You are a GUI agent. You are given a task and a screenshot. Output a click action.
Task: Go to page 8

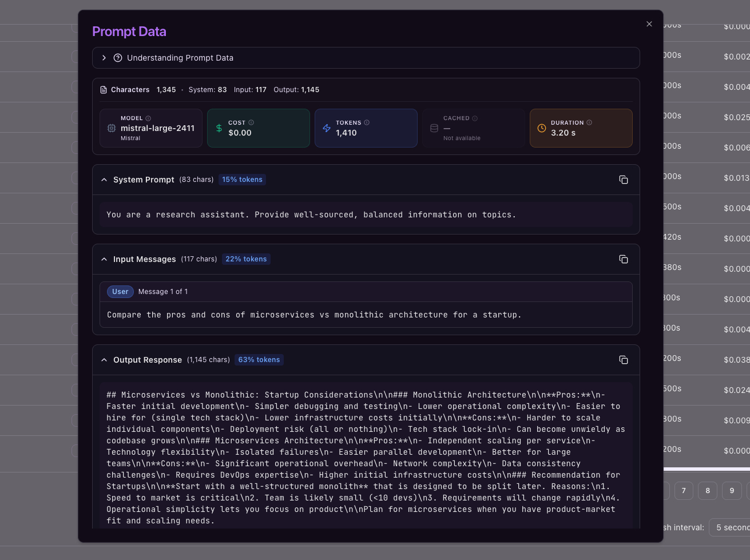[708, 491]
